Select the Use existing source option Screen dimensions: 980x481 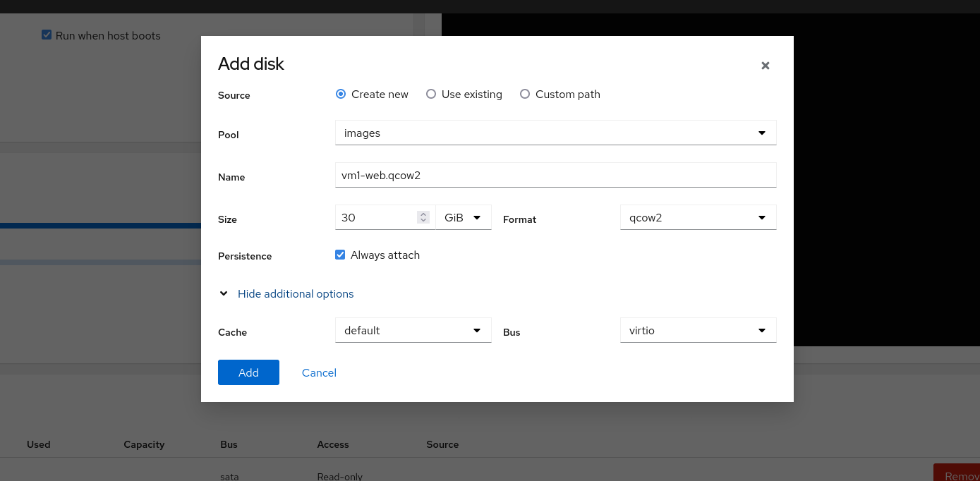click(x=431, y=94)
